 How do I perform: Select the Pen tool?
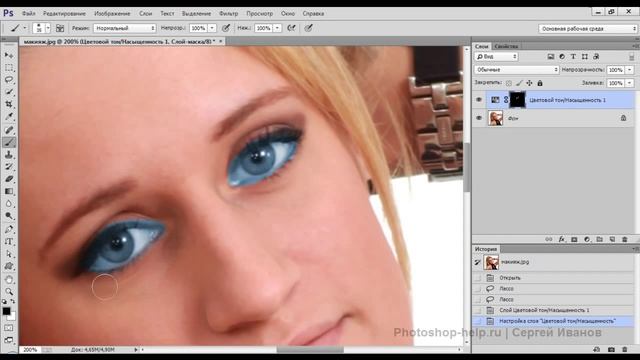[x=9, y=229]
